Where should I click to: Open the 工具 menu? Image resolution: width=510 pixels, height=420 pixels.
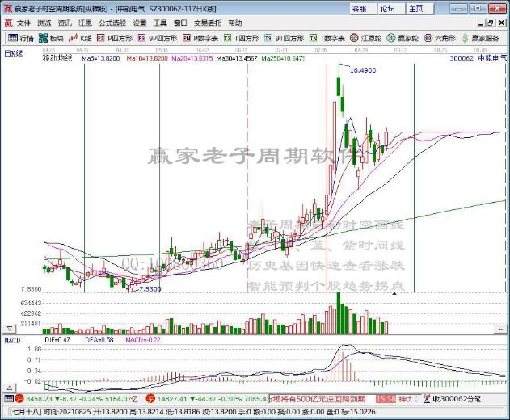[160, 23]
